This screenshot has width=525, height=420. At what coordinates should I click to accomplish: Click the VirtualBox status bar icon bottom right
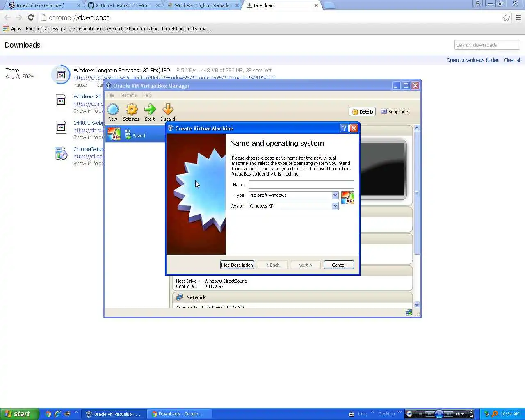pos(409,313)
